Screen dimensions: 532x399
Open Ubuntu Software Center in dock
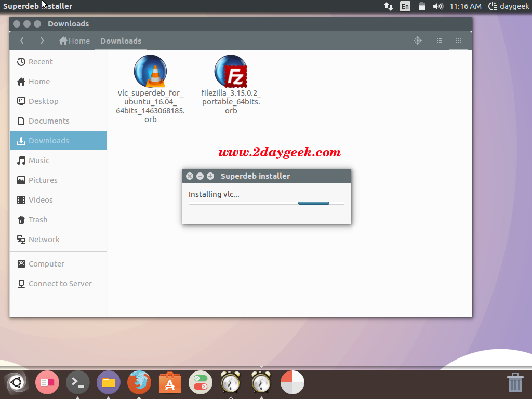pos(170,382)
